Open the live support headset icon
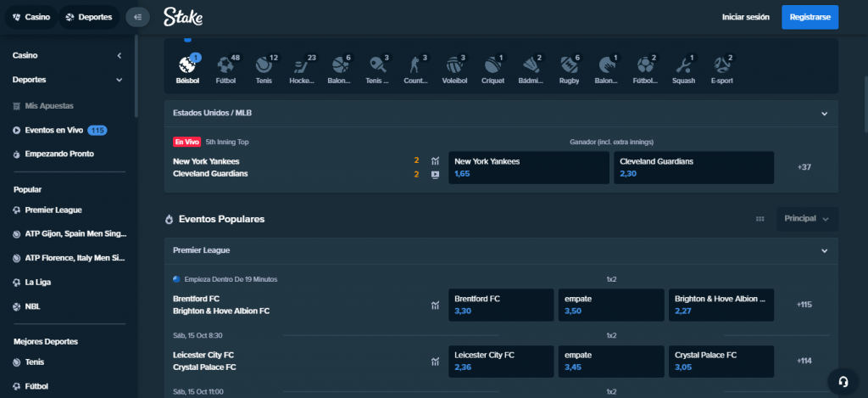The width and height of the screenshot is (868, 398). [843, 381]
